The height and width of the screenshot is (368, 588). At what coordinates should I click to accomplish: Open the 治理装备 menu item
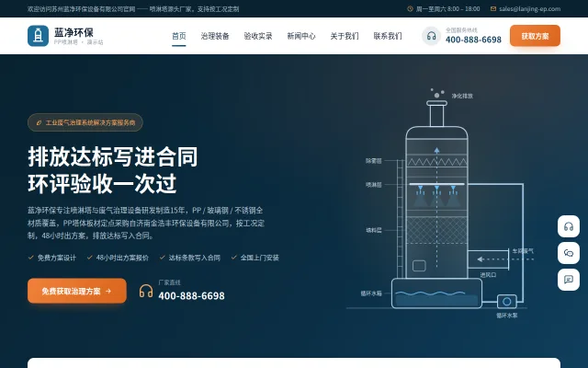point(215,36)
